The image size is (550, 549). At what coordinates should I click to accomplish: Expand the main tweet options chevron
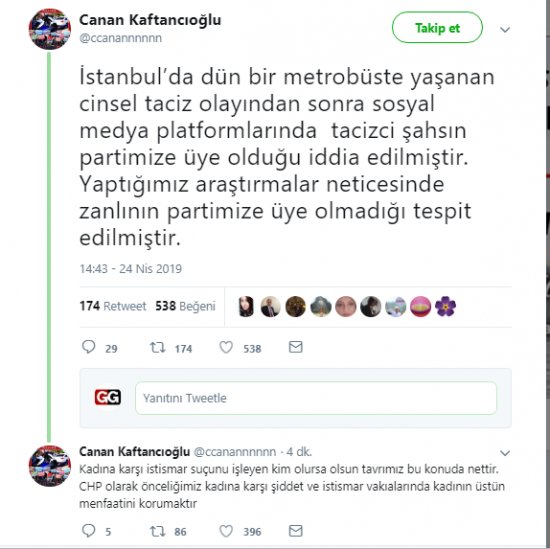[x=505, y=30]
